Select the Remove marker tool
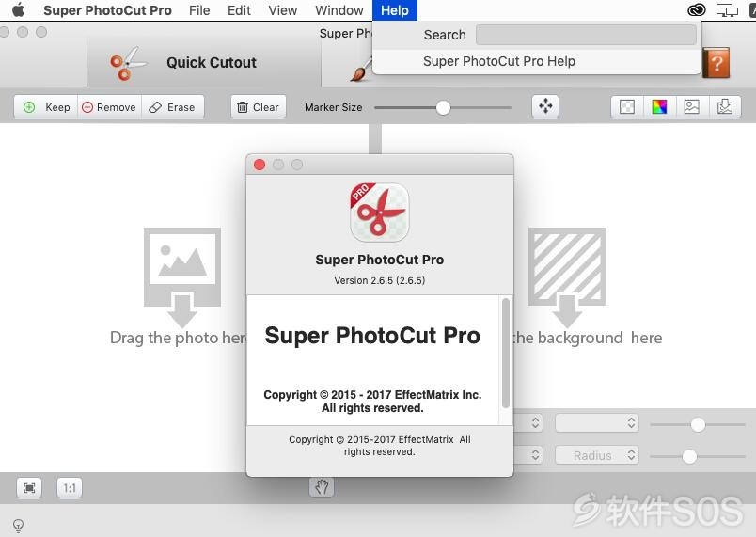This screenshot has height=537, width=756. [109, 107]
